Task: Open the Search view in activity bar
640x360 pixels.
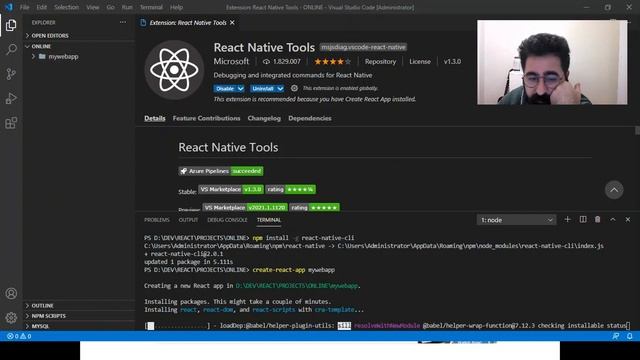Action: click(x=11, y=50)
